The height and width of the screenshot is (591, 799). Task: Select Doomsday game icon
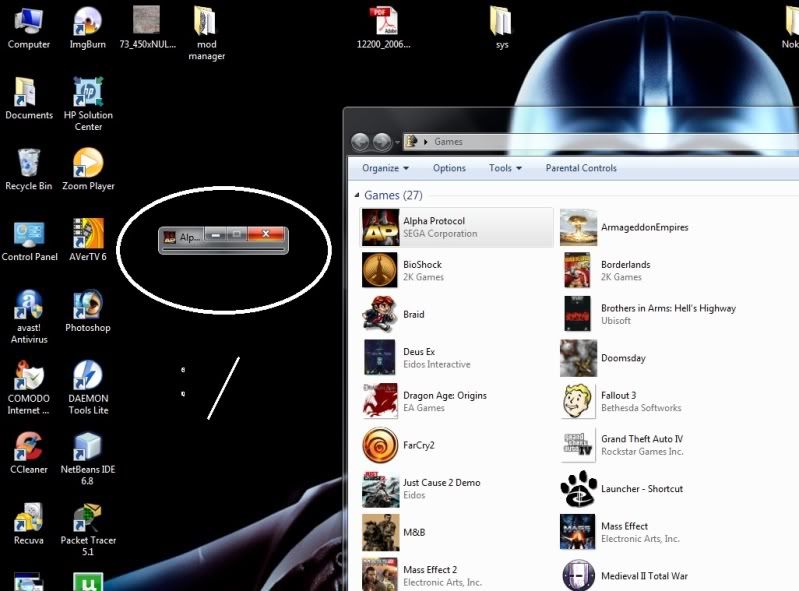click(578, 358)
